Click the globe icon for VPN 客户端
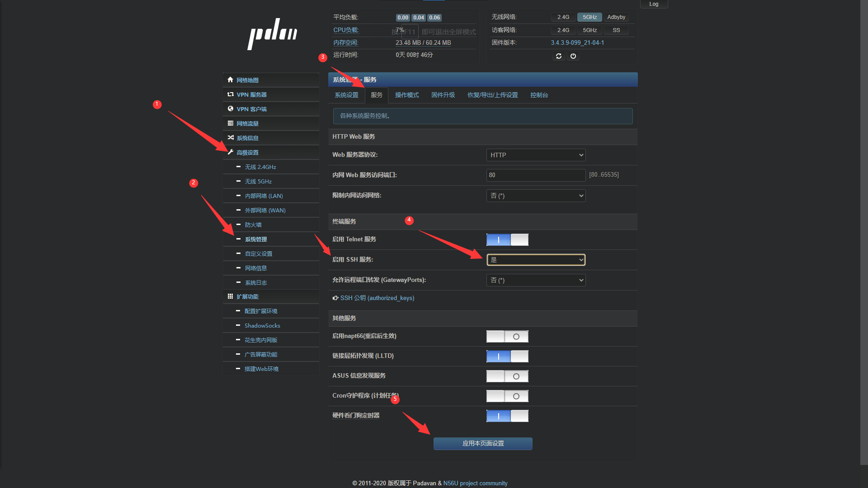Screen dimensions: 868x488 (x=231, y=109)
